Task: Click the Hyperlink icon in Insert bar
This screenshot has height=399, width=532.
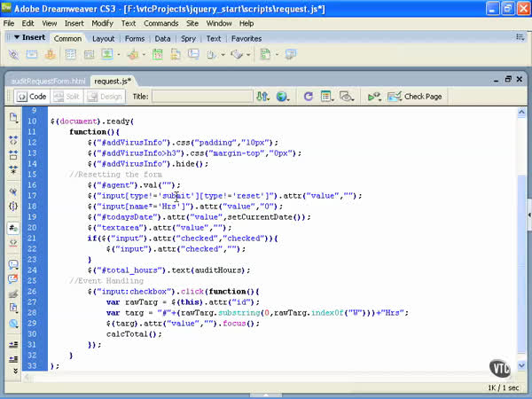Action: pos(13,54)
